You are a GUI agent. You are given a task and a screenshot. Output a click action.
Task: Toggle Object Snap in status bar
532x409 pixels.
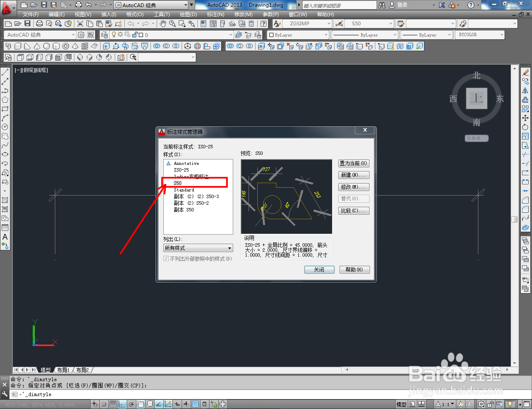pyautogui.click(x=140, y=404)
